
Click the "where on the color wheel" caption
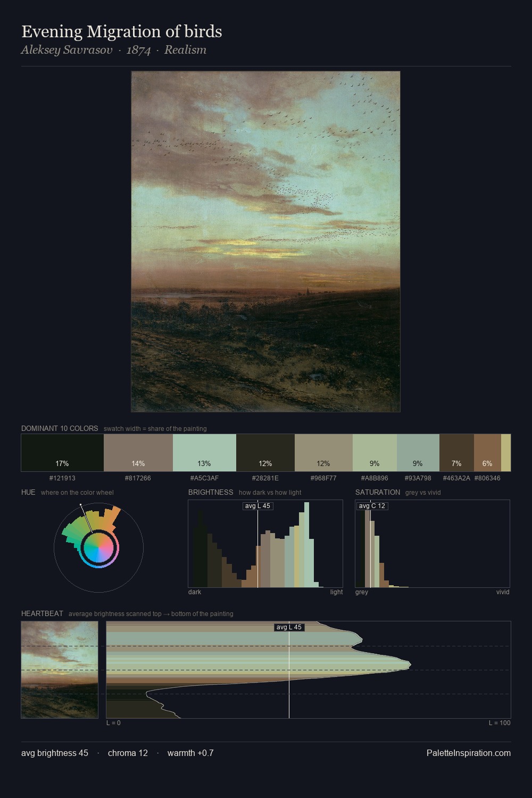77,493
